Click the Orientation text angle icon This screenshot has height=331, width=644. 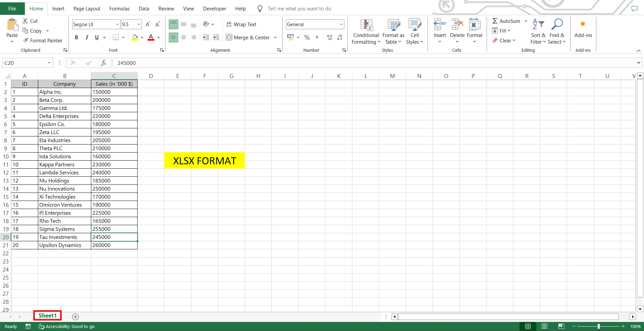(206, 24)
